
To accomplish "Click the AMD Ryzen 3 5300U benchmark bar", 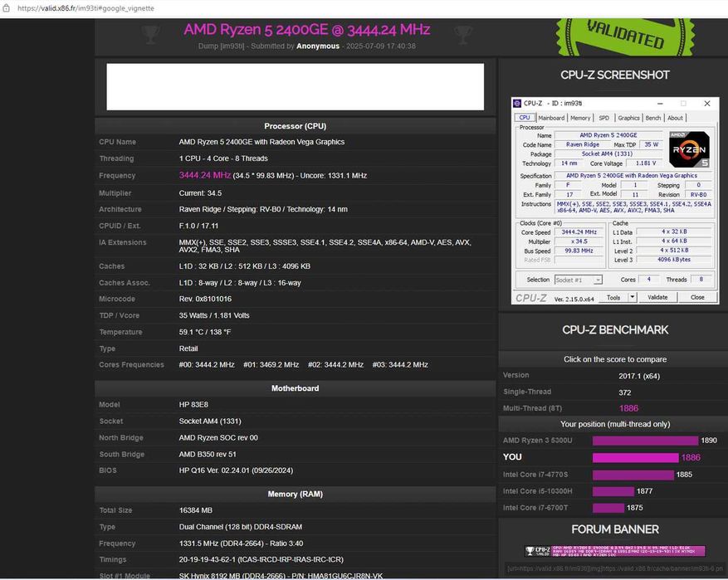I will click(645, 441).
